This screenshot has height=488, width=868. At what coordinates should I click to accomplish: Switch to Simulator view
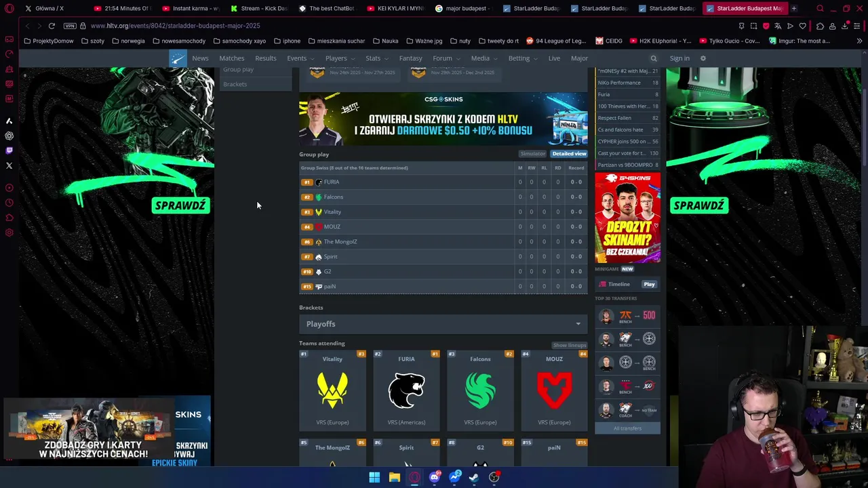coord(532,154)
